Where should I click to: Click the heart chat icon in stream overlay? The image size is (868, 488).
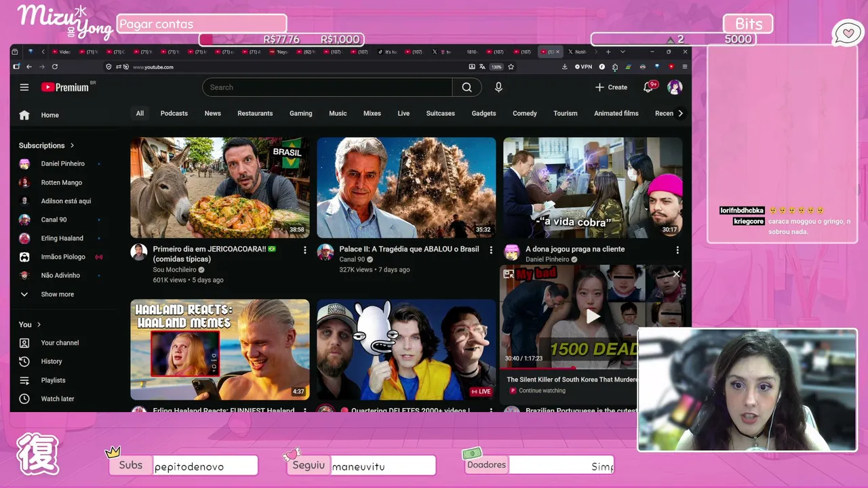click(x=848, y=33)
